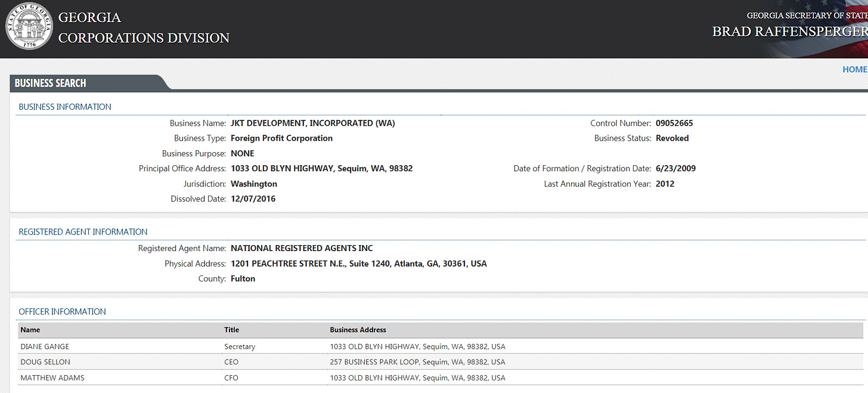Click the CFO title cell

point(231,378)
